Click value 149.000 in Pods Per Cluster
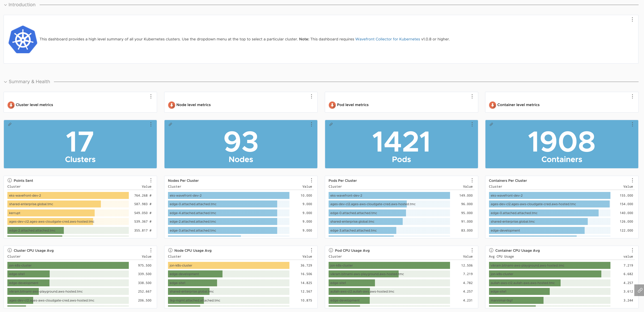644x312 pixels. point(466,196)
